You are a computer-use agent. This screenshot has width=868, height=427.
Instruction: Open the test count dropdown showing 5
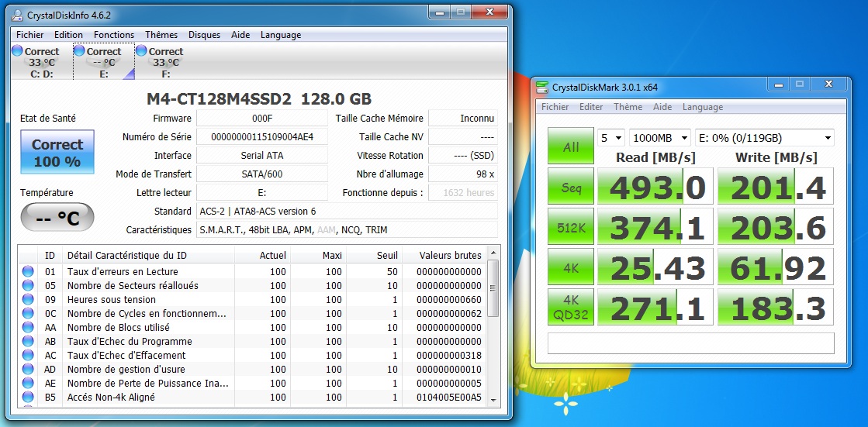point(611,138)
